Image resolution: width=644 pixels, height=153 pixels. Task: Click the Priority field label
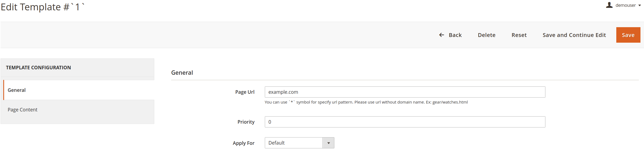pyautogui.click(x=246, y=122)
